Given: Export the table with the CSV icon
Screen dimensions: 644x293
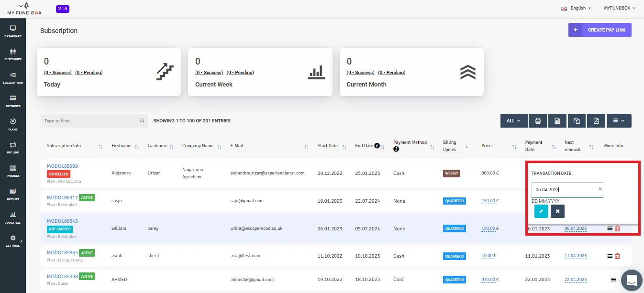Looking at the screenshot, I should (557, 121).
